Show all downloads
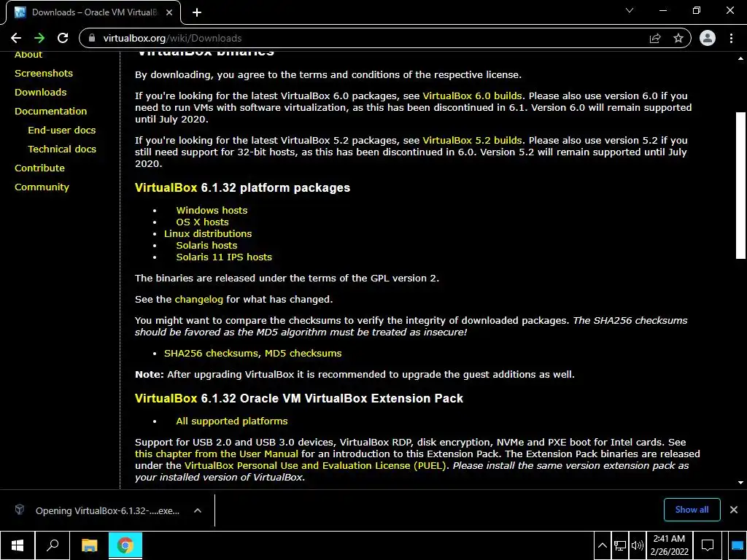The height and width of the screenshot is (560, 747). [x=692, y=510]
